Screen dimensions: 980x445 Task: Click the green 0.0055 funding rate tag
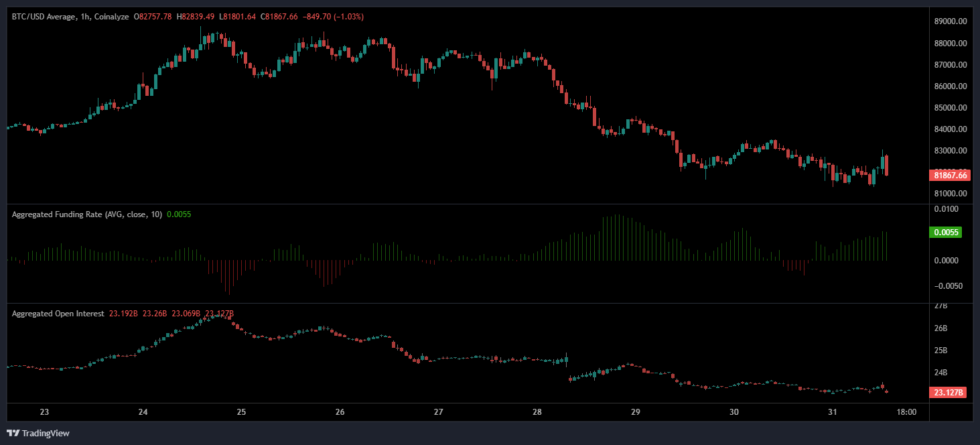click(947, 233)
